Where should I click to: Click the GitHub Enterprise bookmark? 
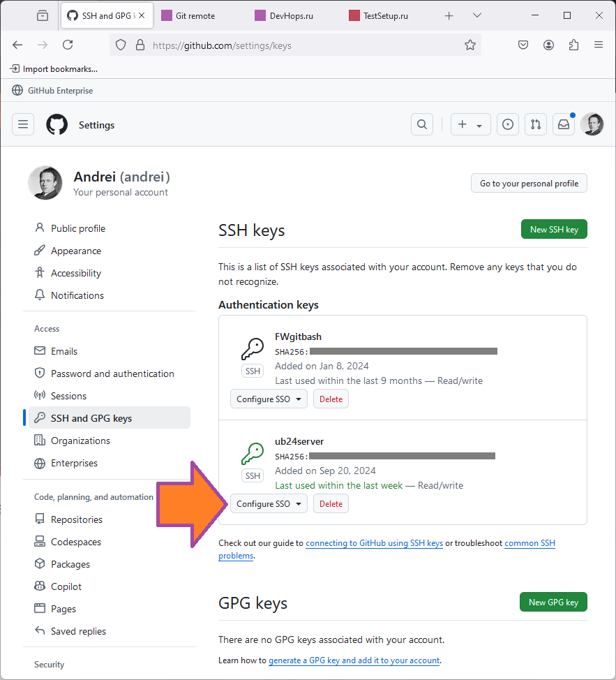click(52, 91)
